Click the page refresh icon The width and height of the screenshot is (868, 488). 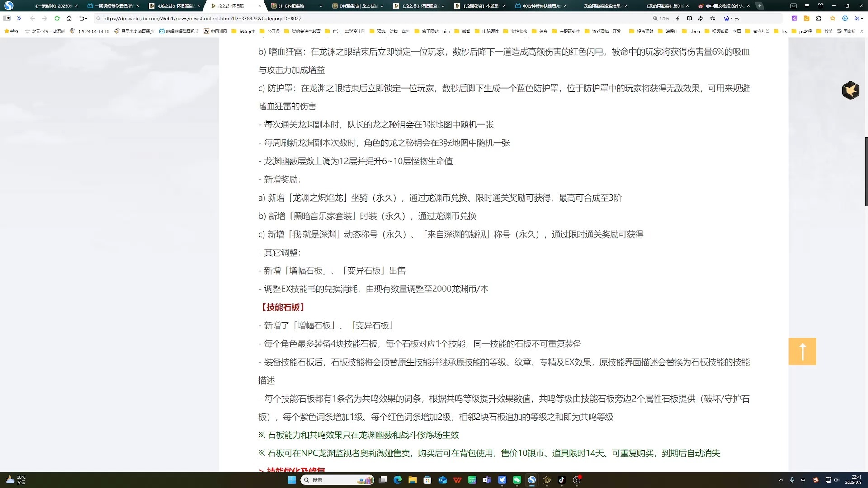[57, 19]
